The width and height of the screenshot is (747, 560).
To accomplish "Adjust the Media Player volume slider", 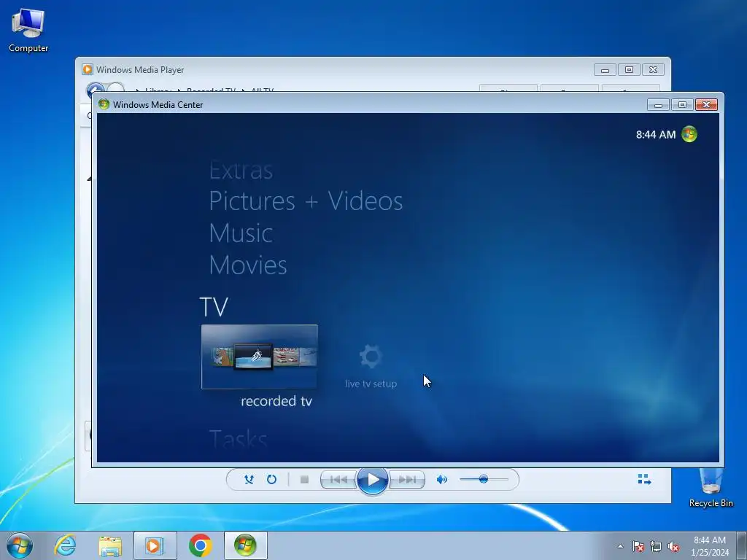I will tap(484, 479).
